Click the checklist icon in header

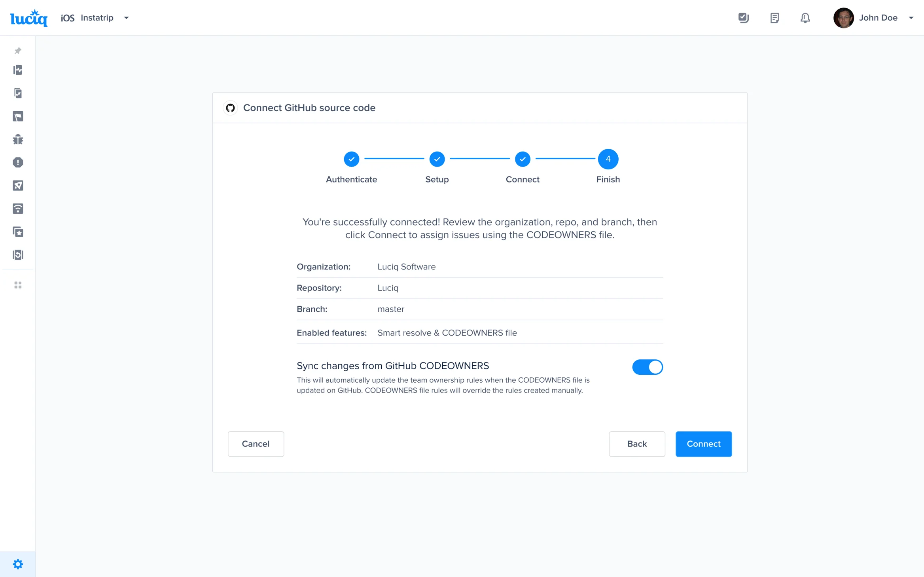(x=743, y=18)
